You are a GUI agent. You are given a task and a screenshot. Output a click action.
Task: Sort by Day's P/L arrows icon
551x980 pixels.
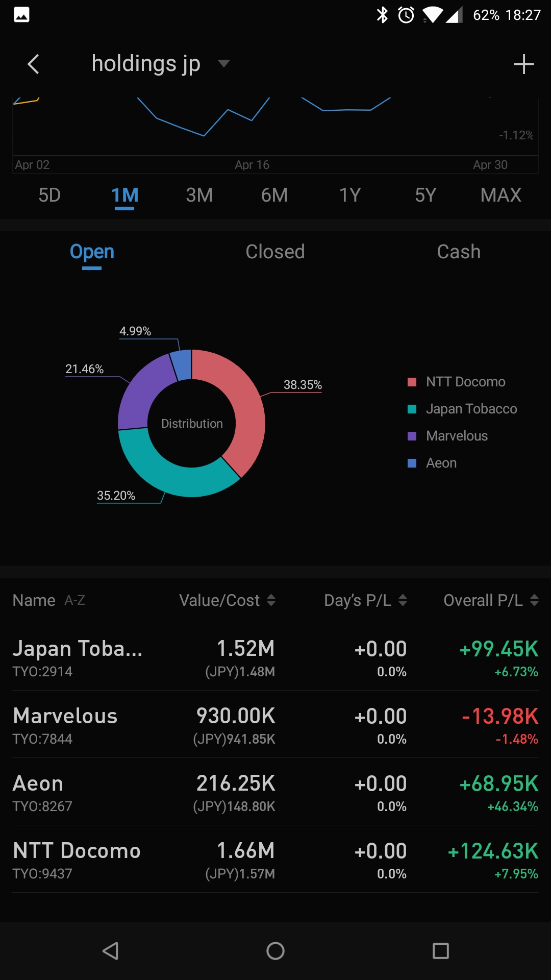coord(403,600)
